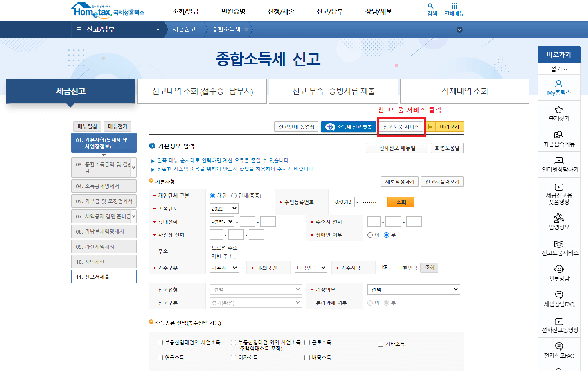Open 세금신고용 숏폼영상 icon
This screenshot has height=371, width=588.
(x=559, y=187)
